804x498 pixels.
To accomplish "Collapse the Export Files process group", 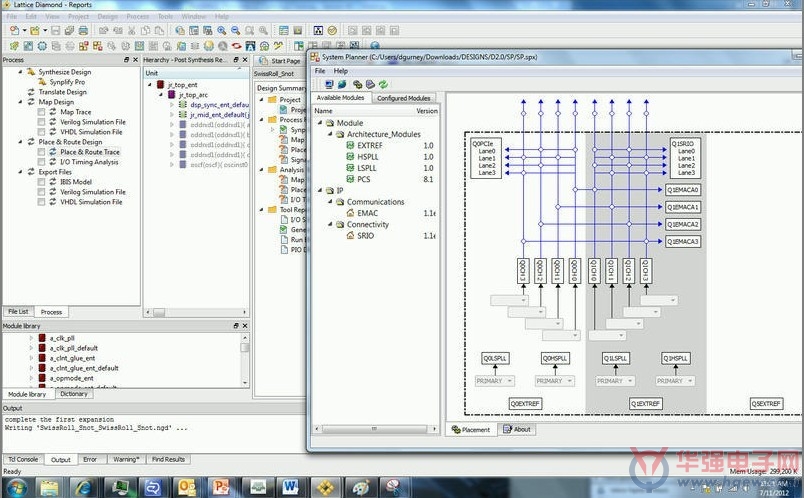I will coord(21,172).
